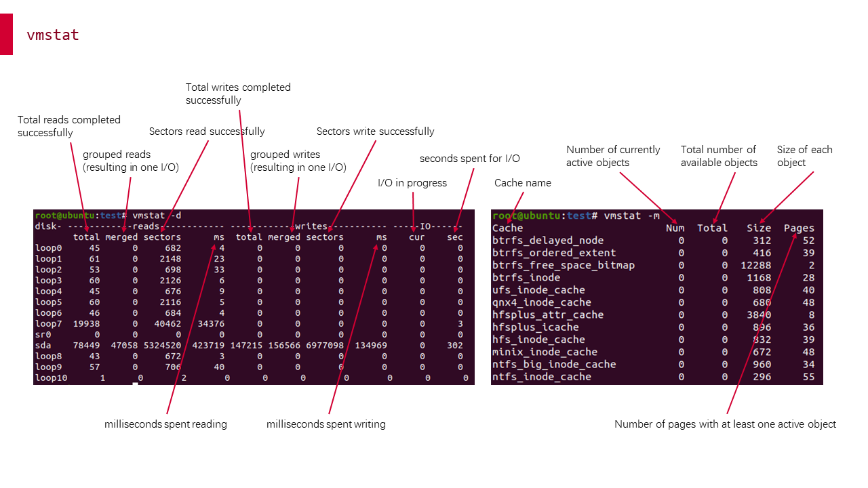Click the IO column header group

pos(421,226)
